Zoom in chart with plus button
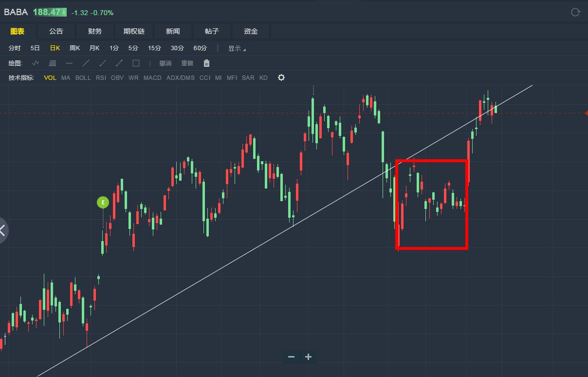 click(x=308, y=357)
